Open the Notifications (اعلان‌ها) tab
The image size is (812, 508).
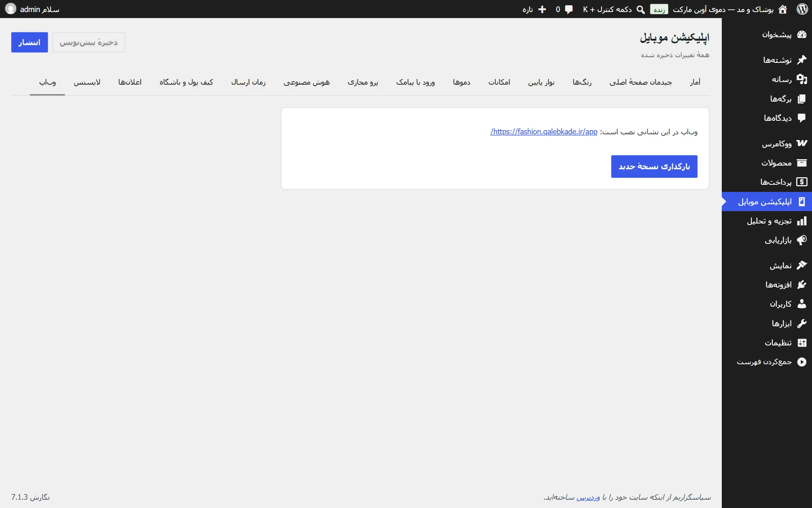130,82
